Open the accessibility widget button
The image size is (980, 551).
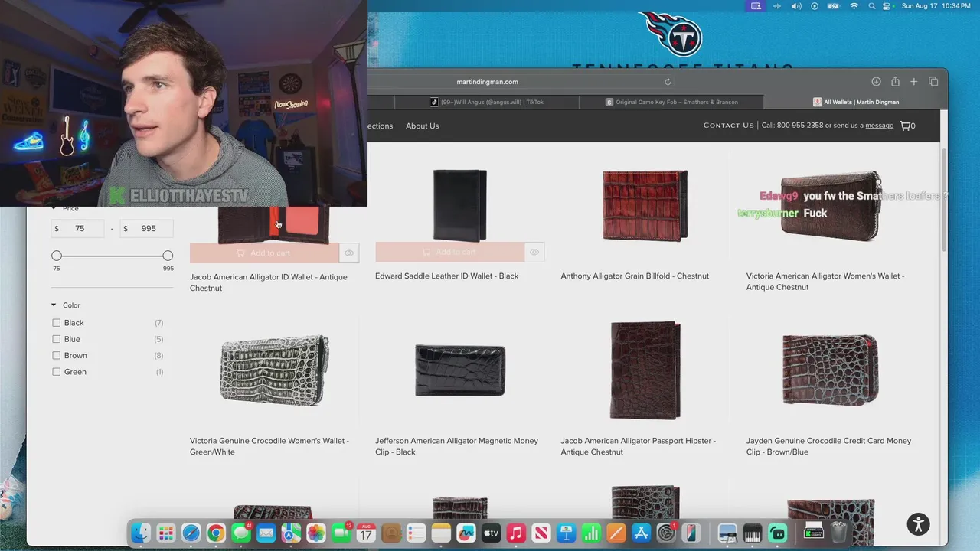coord(918,524)
